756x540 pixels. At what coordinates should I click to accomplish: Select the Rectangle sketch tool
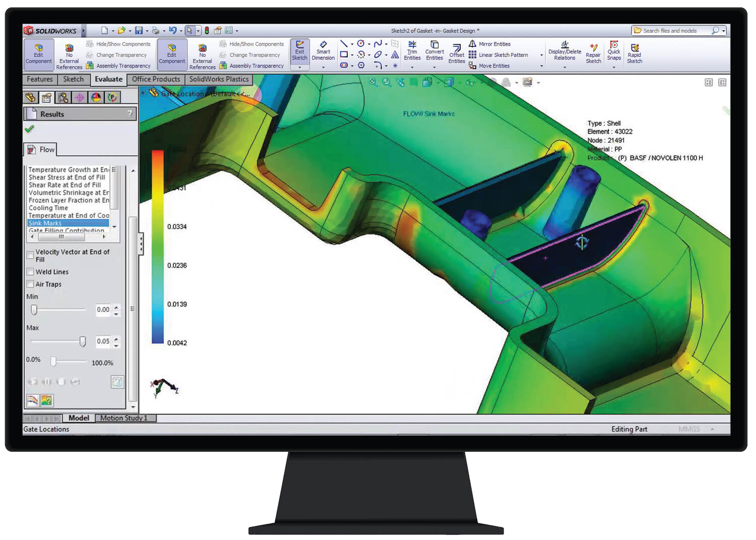[x=344, y=54]
